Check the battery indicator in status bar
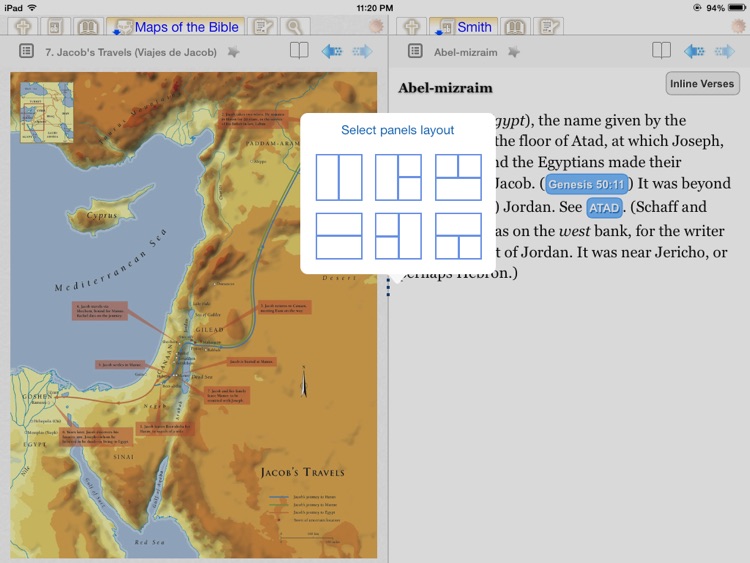This screenshot has height=563, width=750. [x=736, y=8]
